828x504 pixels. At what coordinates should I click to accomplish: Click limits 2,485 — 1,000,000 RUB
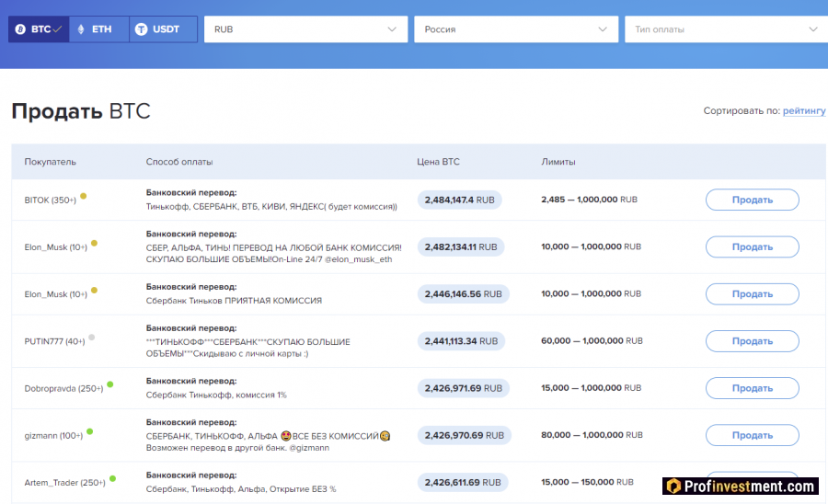pyautogui.click(x=590, y=200)
